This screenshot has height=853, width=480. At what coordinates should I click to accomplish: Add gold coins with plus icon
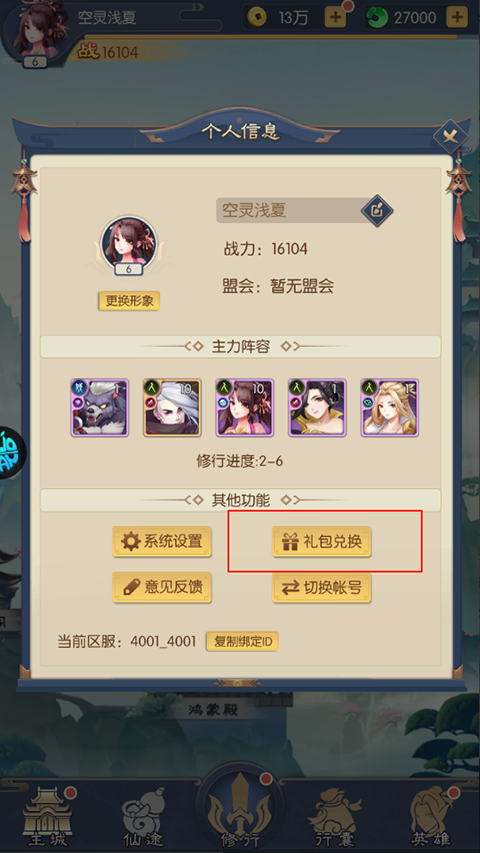click(335, 17)
